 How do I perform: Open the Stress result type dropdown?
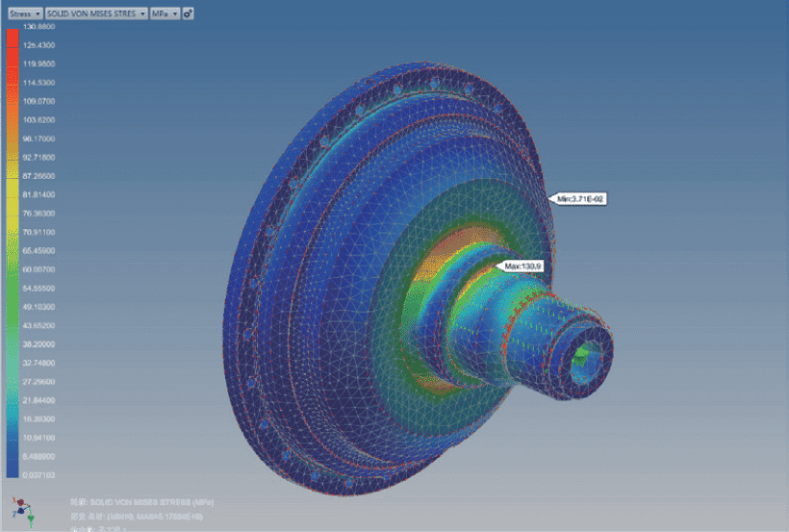(x=25, y=13)
